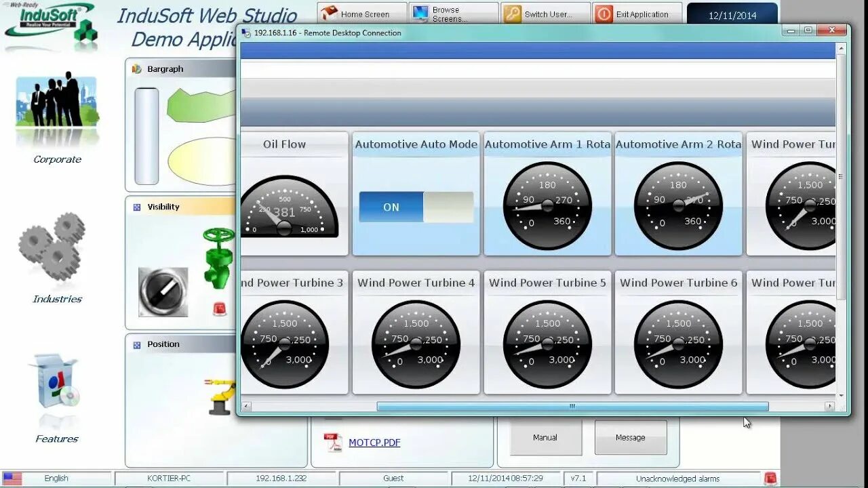This screenshot has height=488, width=868.
Task: Click the Bargraph panel header icon
Action: (136, 69)
